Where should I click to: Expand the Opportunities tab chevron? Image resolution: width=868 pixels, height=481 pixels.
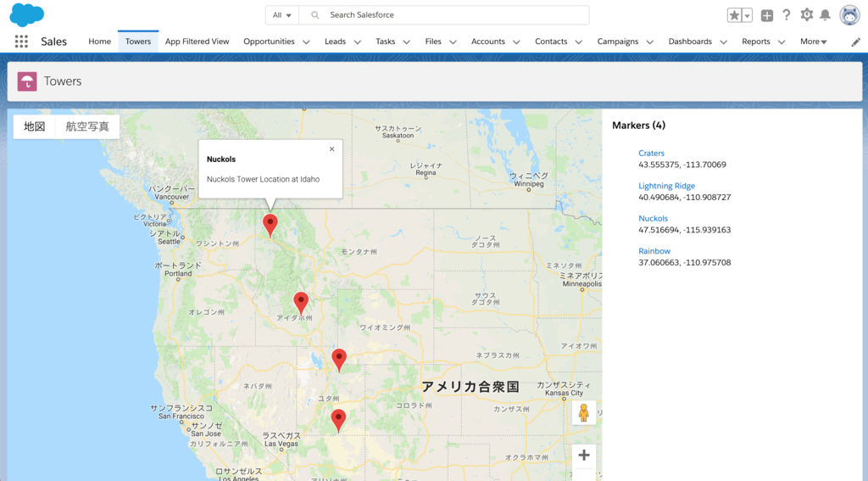coord(306,42)
